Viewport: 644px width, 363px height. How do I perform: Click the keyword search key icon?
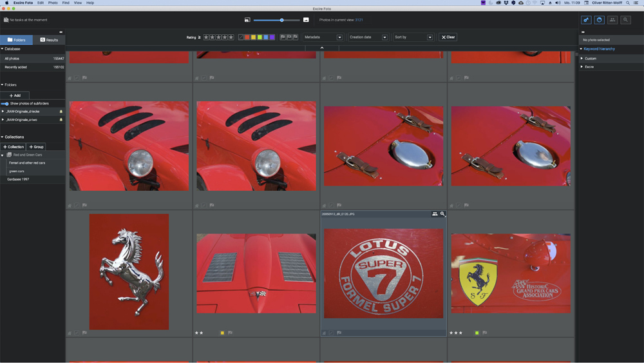pyautogui.click(x=586, y=20)
